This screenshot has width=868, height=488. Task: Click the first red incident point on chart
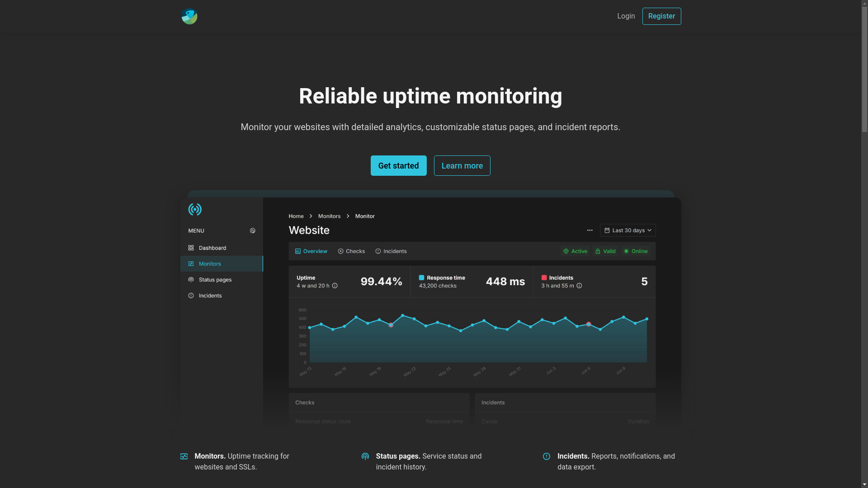point(391,325)
